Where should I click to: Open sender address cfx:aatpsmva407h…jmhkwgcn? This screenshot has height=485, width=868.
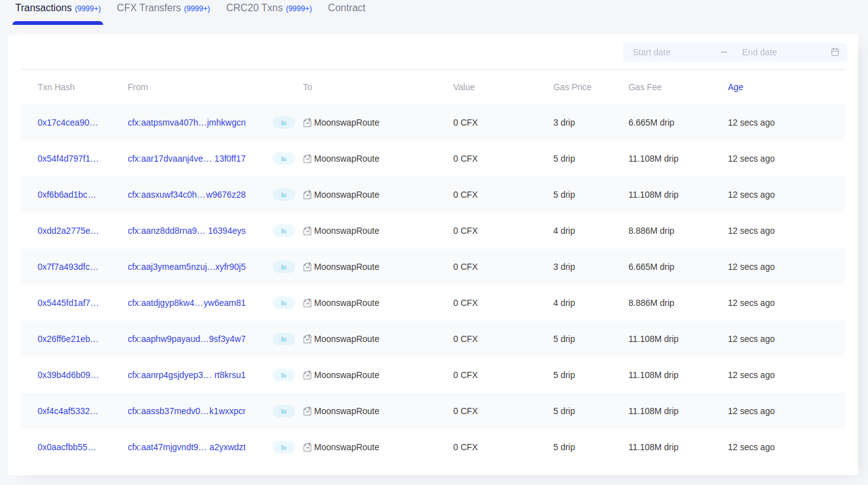[x=186, y=122]
